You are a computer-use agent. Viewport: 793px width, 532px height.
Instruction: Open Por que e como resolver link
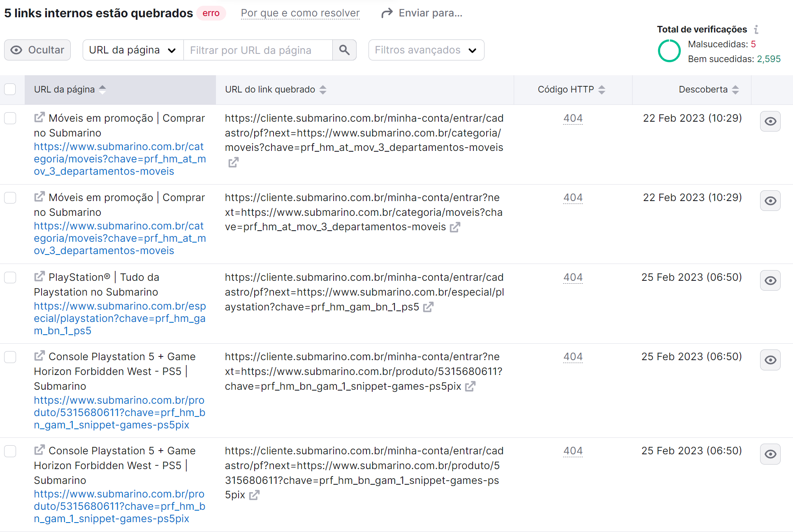[300, 13]
